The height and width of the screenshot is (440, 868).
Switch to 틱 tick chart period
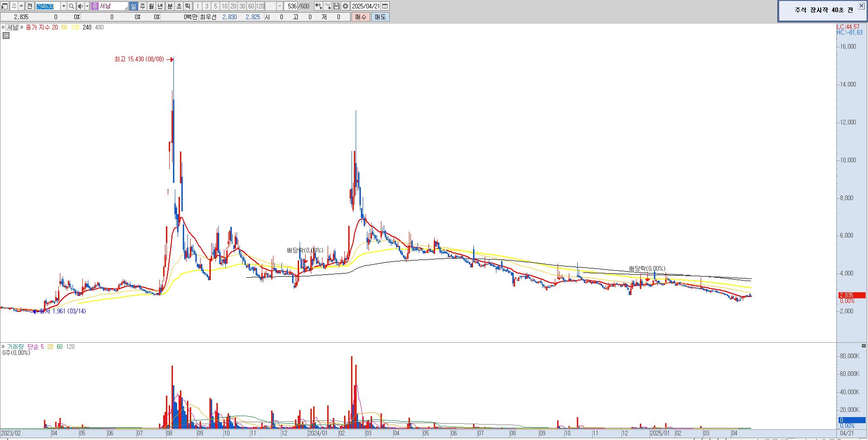188,6
